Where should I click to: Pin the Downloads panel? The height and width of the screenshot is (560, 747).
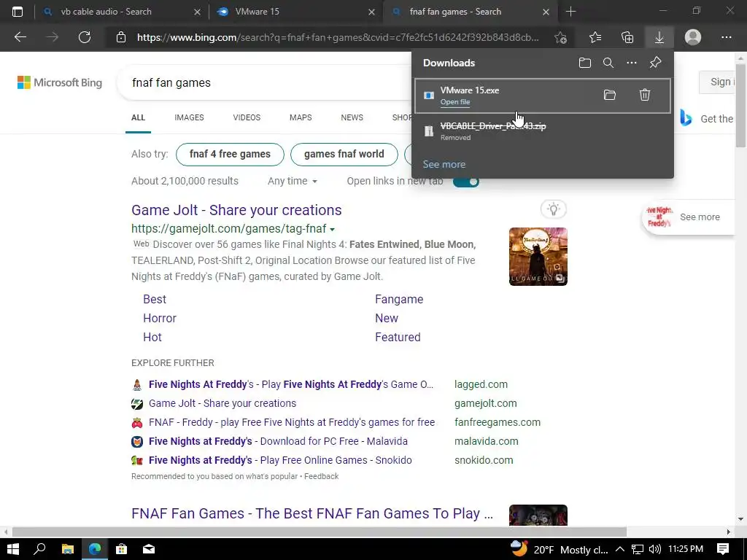pyautogui.click(x=656, y=63)
